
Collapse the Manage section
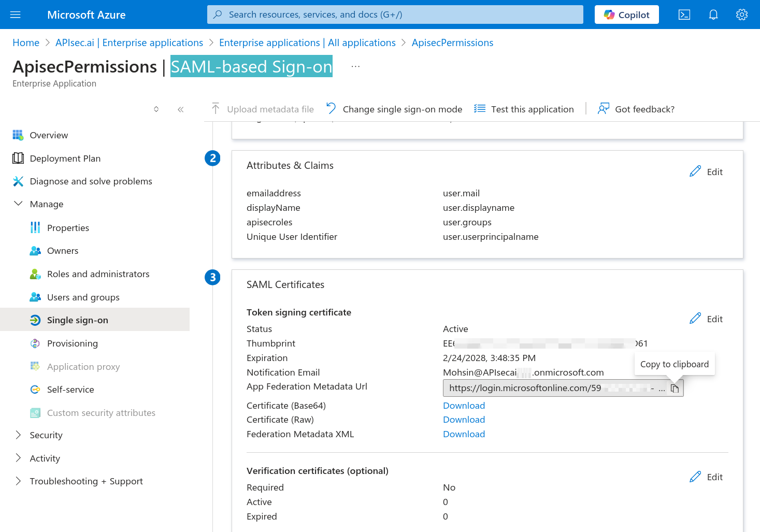pyautogui.click(x=19, y=204)
